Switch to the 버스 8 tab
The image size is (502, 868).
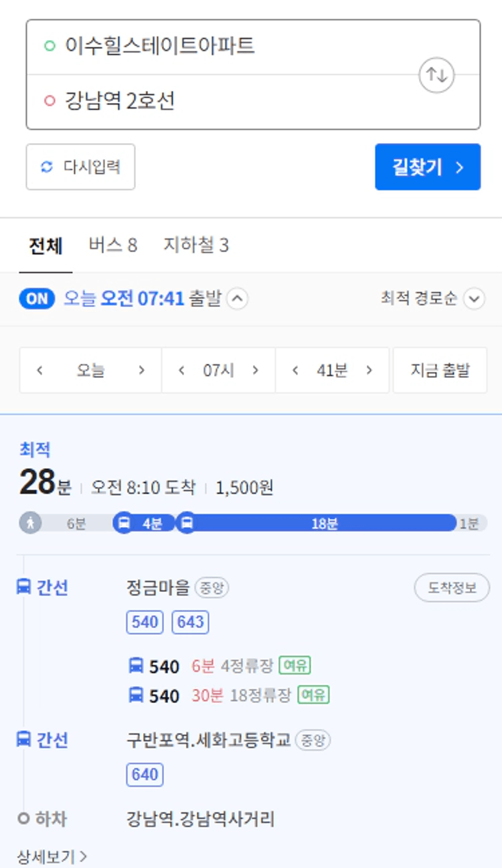click(113, 246)
